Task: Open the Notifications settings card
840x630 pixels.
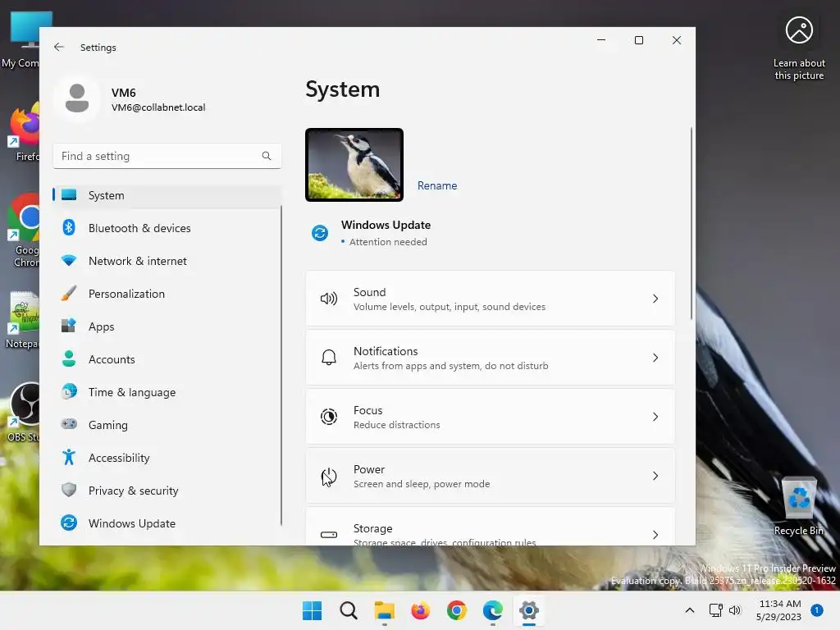Action: point(491,358)
